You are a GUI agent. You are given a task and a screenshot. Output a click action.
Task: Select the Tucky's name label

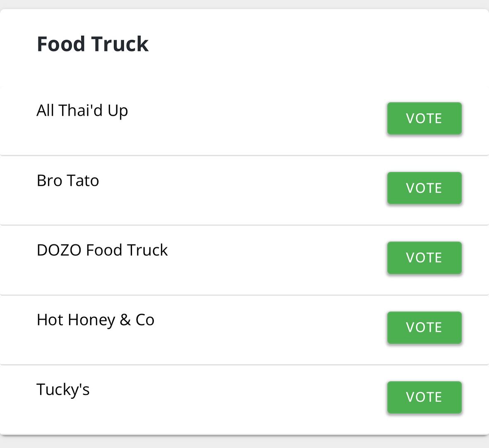(63, 390)
